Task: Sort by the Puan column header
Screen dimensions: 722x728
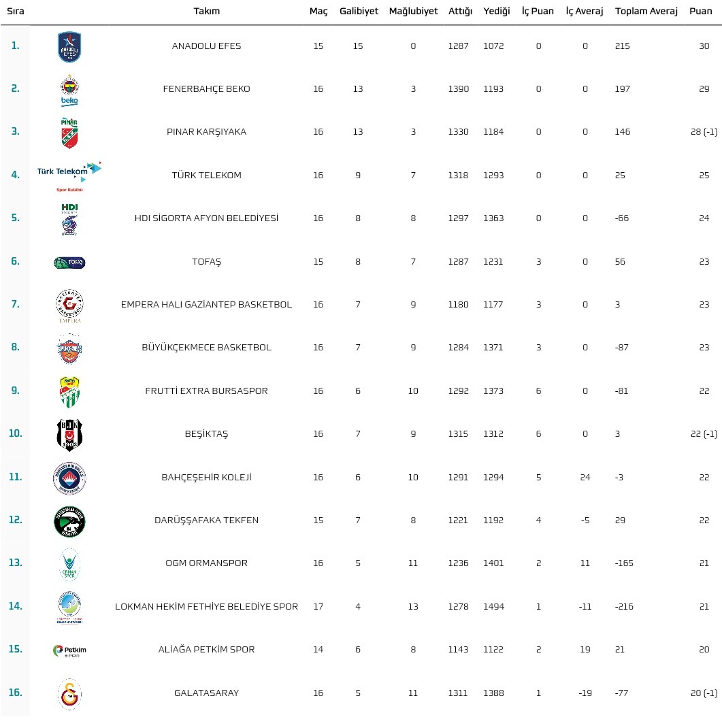Action: point(700,11)
